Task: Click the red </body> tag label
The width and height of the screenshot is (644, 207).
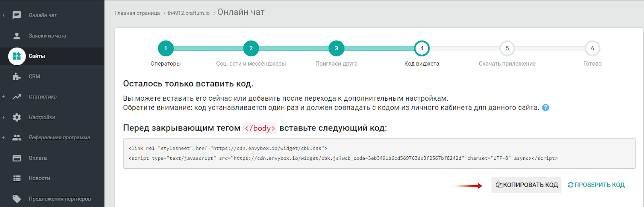Action: pos(260,128)
